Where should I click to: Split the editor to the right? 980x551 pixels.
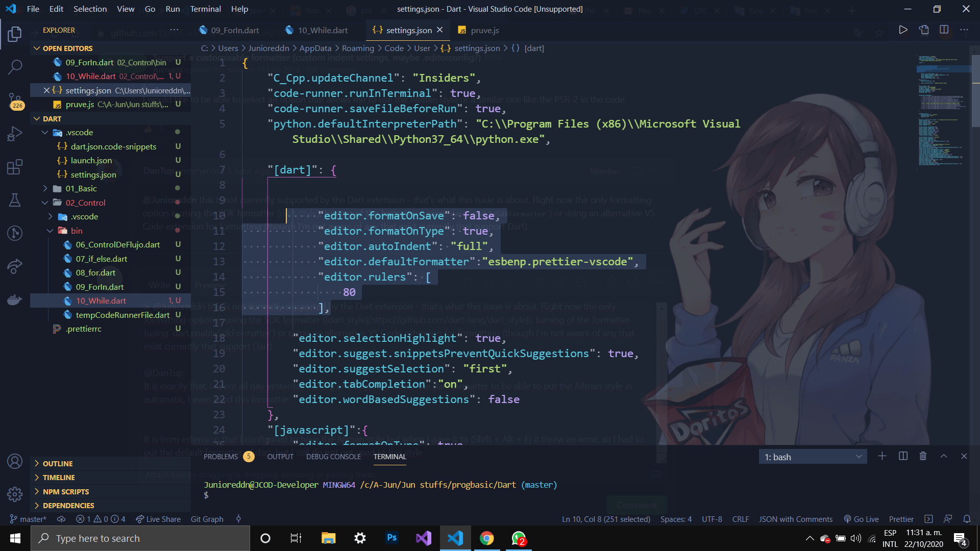[944, 30]
